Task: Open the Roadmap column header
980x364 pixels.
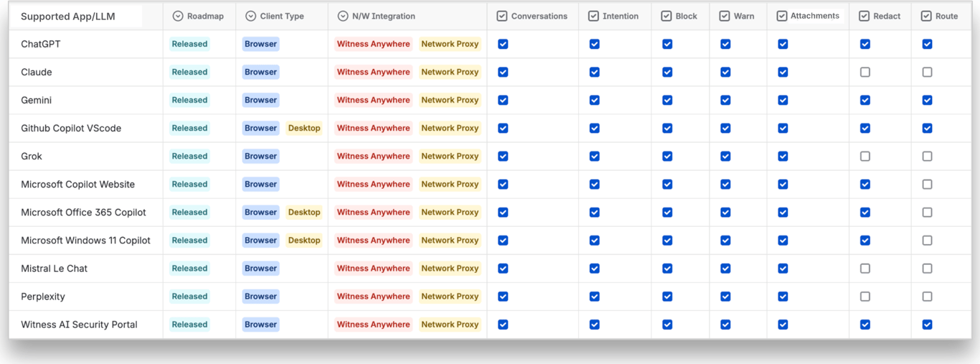Action: [199, 16]
